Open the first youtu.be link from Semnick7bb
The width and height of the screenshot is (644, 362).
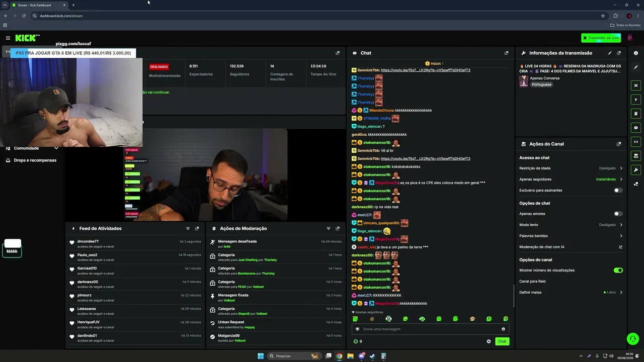coord(425,70)
